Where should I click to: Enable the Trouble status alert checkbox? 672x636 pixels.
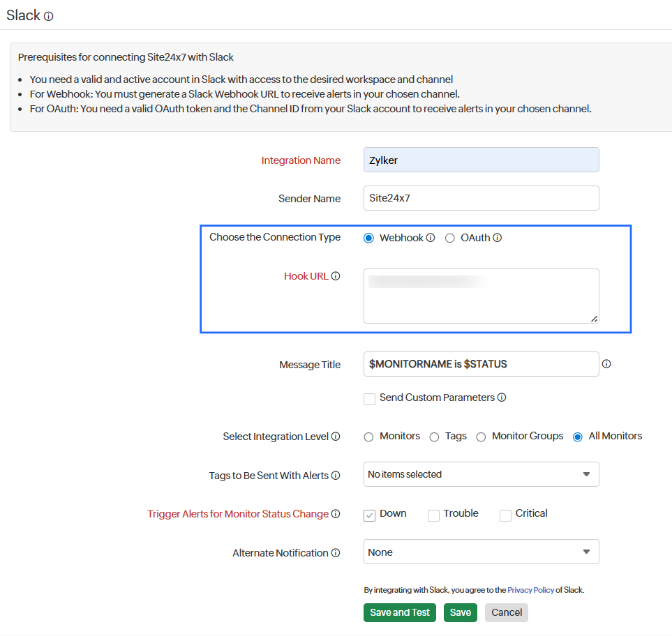click(433, 515)
